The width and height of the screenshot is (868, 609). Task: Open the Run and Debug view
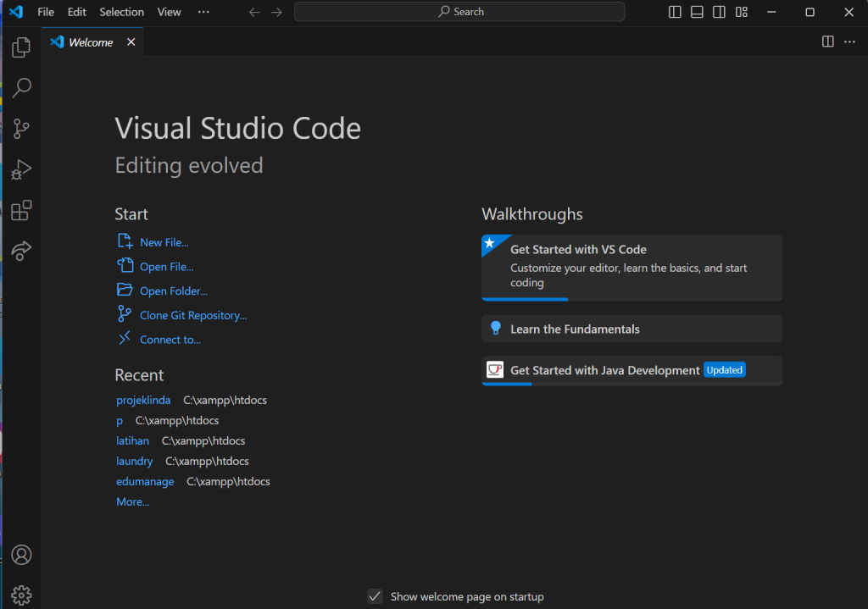tap(21, 170)
